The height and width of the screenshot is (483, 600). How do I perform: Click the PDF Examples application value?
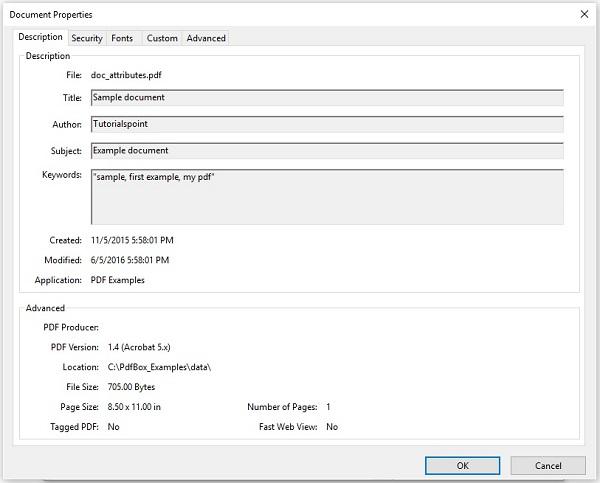click(118, 280)
